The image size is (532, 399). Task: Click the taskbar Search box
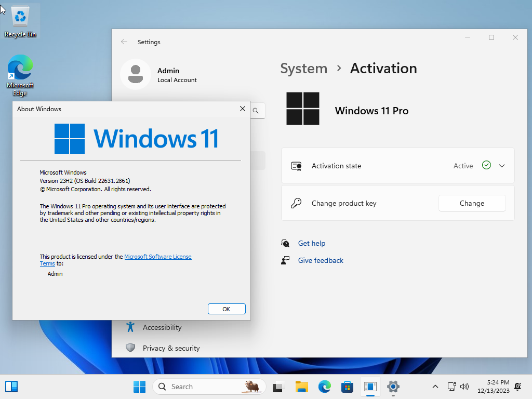pyautogui.click(x=209, y=387)
